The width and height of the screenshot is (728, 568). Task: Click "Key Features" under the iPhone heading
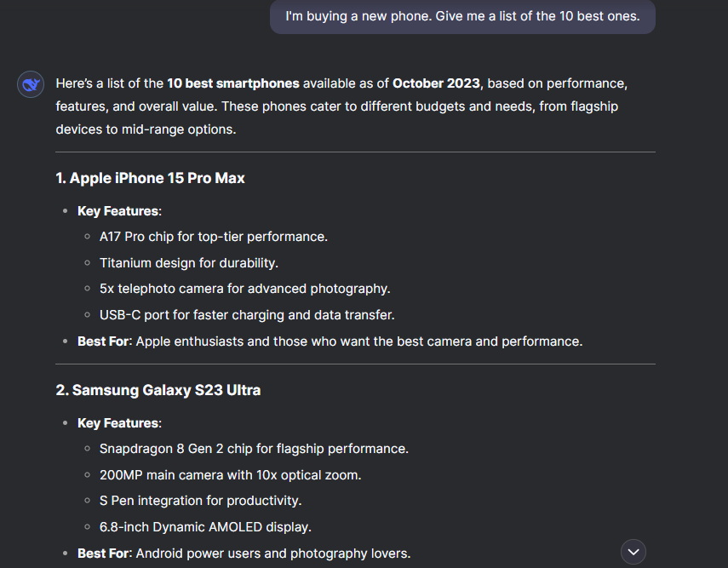click(118, 210)
